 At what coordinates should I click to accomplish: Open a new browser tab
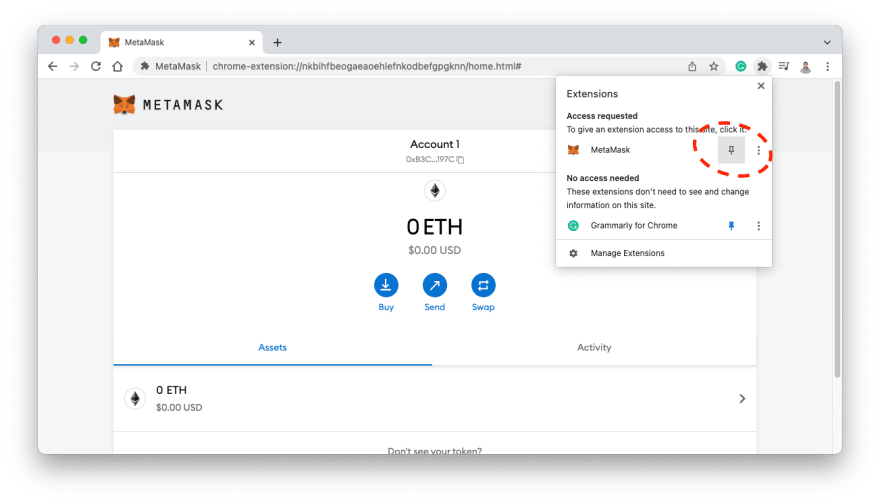pos(277,42)
